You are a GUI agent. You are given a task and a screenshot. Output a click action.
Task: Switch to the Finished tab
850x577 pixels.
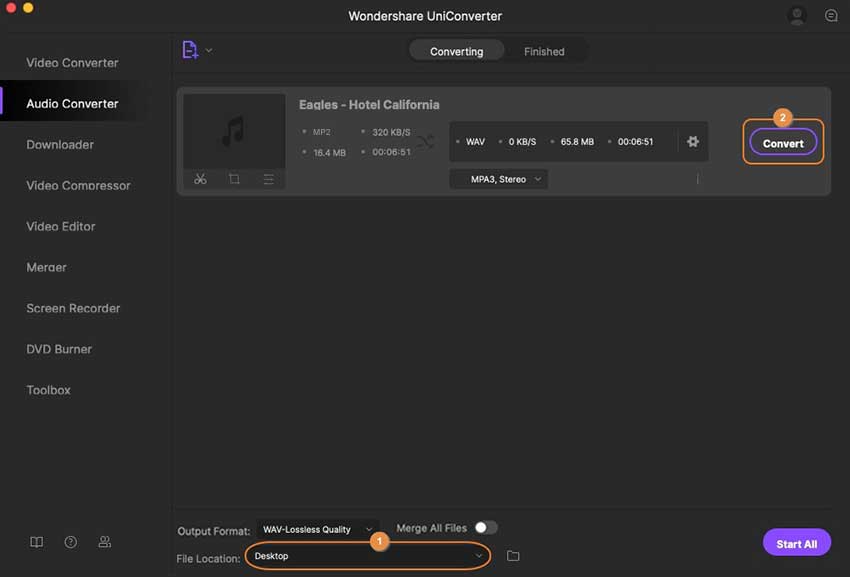pos(544,52)
